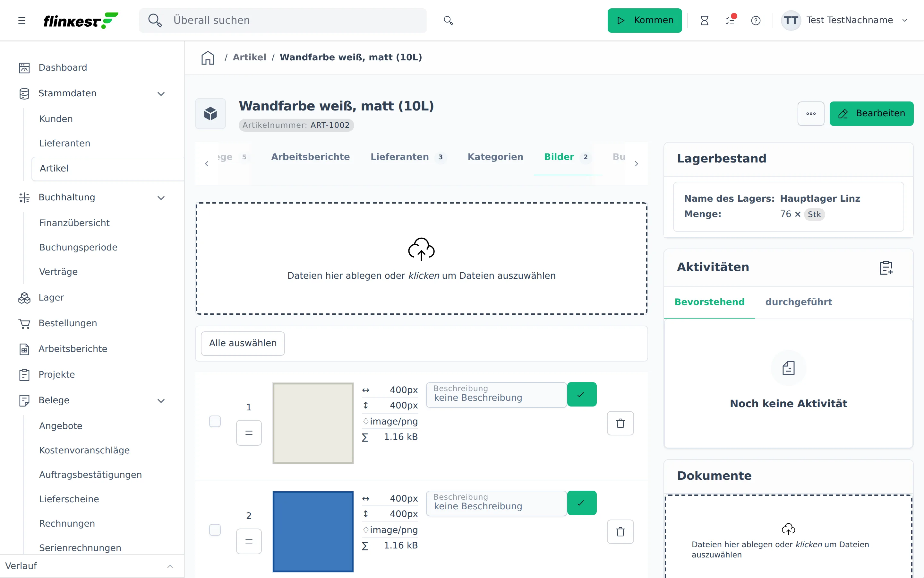Viewport: 924px width, 578px height.
Task: Click the upload cloud icon in Dokumente dropzone
Action: [x=789, y=529]
